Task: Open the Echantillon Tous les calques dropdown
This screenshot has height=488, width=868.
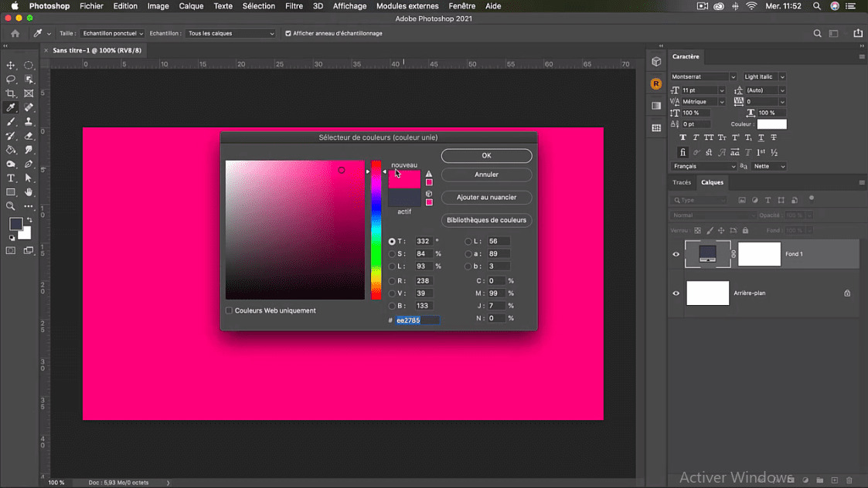Action: tap(230, 33)
